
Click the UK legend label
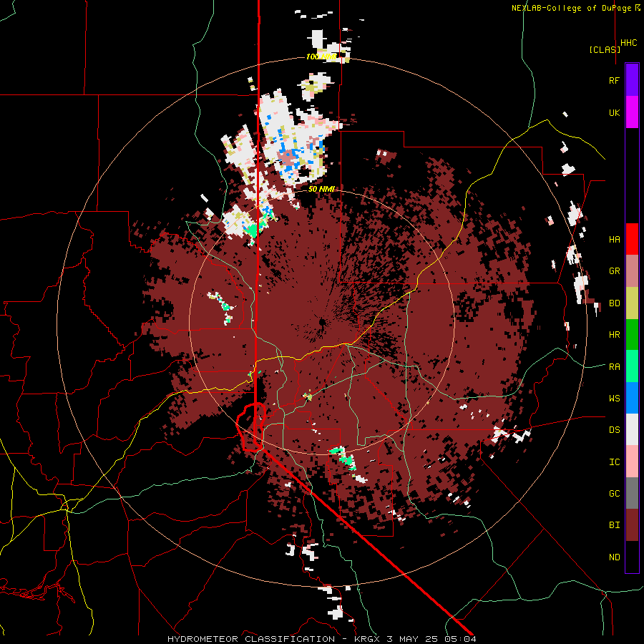click(x=615, y=112)
